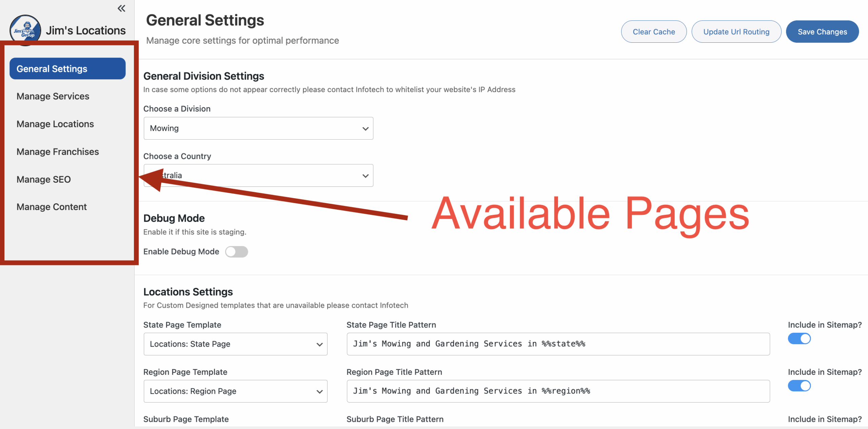Open Manage Locations page
Viewport: 868px width, 429px height.
pos(55,124)
